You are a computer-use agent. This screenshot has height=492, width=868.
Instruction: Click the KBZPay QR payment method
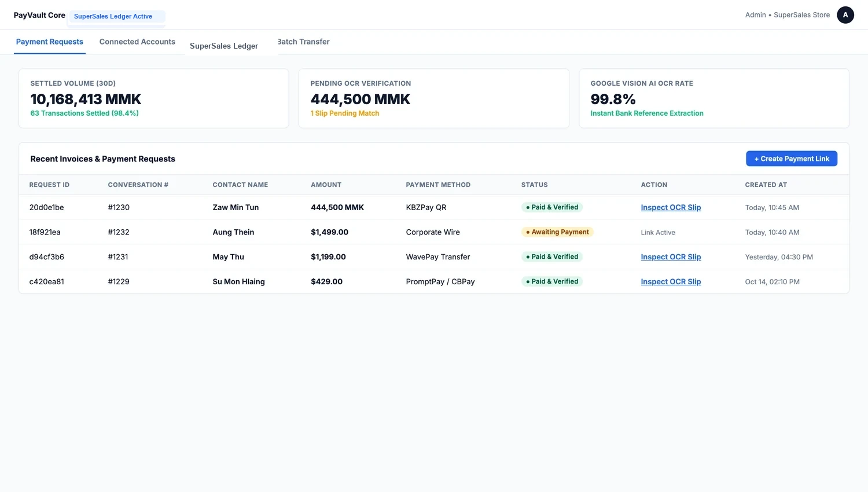click(426, 207)
